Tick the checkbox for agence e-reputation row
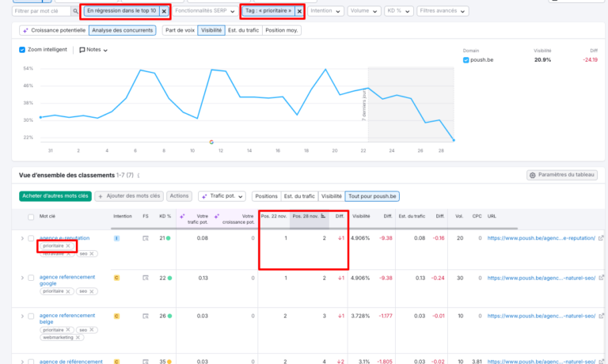The image size is (608, 364). (31, 237)
